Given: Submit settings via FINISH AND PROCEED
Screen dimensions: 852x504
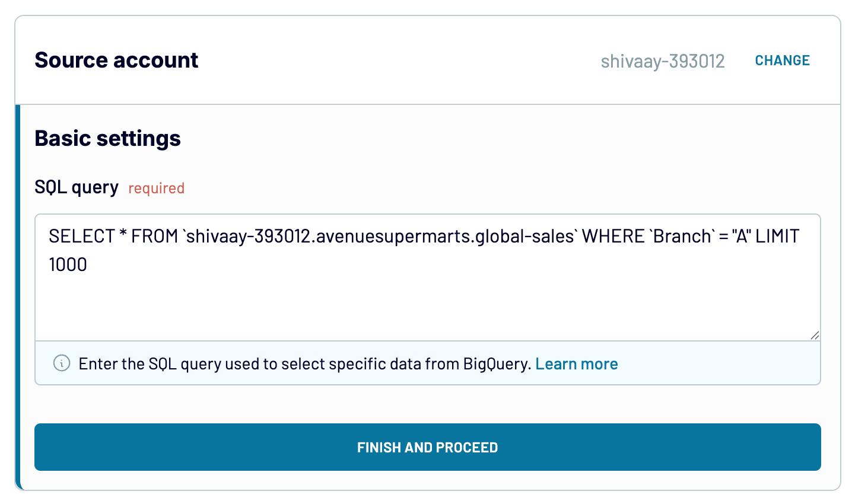Looking at the screenshot, I should pos(427,447).
